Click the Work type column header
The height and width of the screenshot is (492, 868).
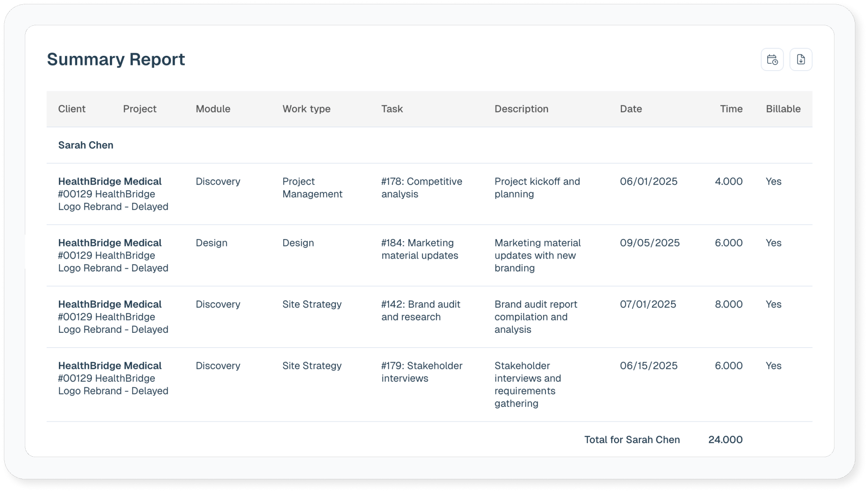point(306,109)
